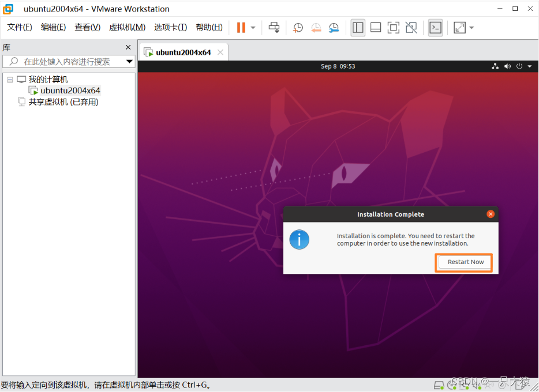Click the stretch guest display icon
539x392 pixels.
[459, 28]
